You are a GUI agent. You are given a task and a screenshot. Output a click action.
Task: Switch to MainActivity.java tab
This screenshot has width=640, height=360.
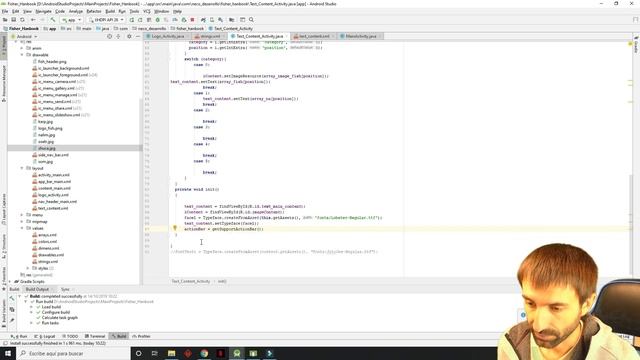coord(360,36)
